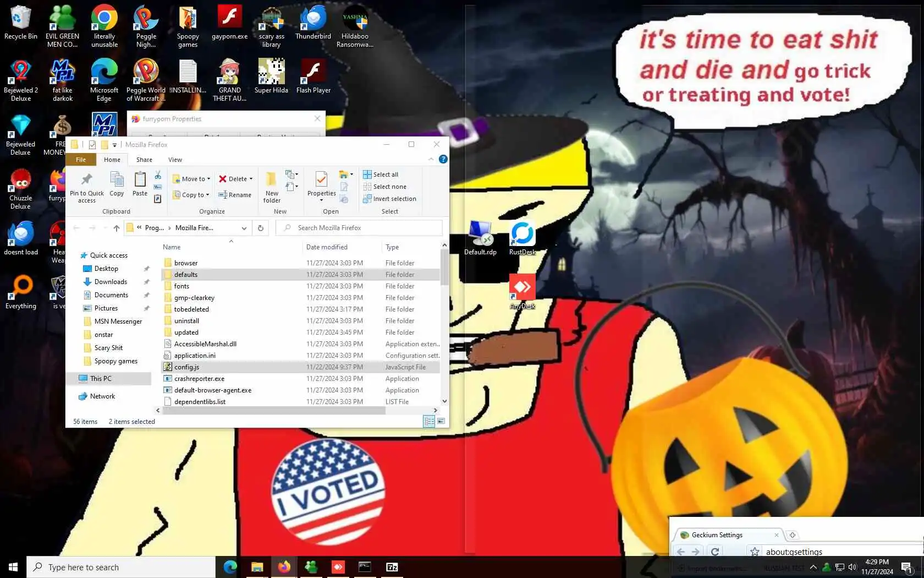Switch to Large icons view layout

441,421
